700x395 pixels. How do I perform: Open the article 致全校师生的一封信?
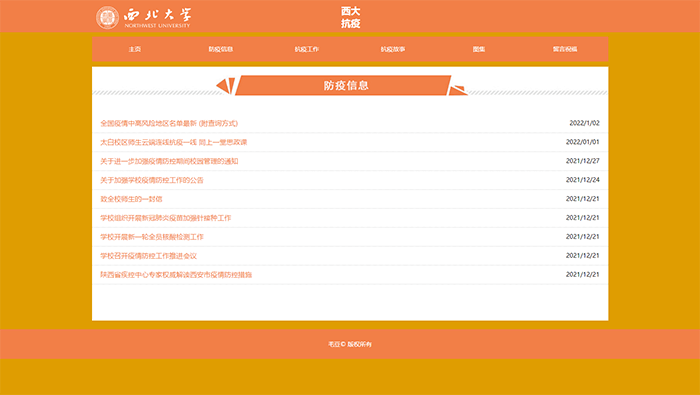click(x=131, y=199)
